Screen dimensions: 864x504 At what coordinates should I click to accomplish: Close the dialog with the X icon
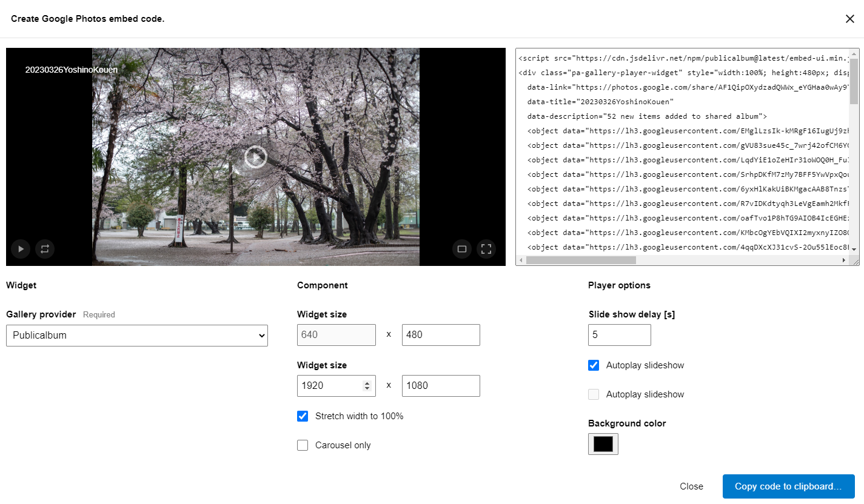click(x=850, y=19)
